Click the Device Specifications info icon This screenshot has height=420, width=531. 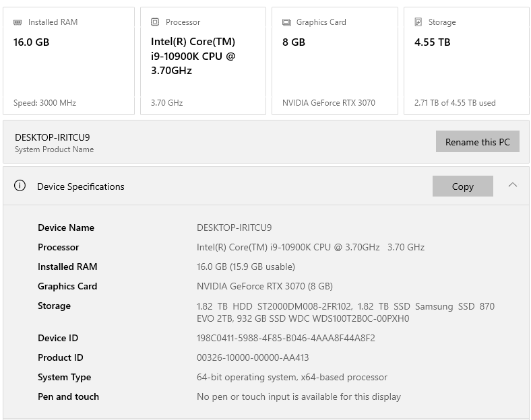click(20, 186)
